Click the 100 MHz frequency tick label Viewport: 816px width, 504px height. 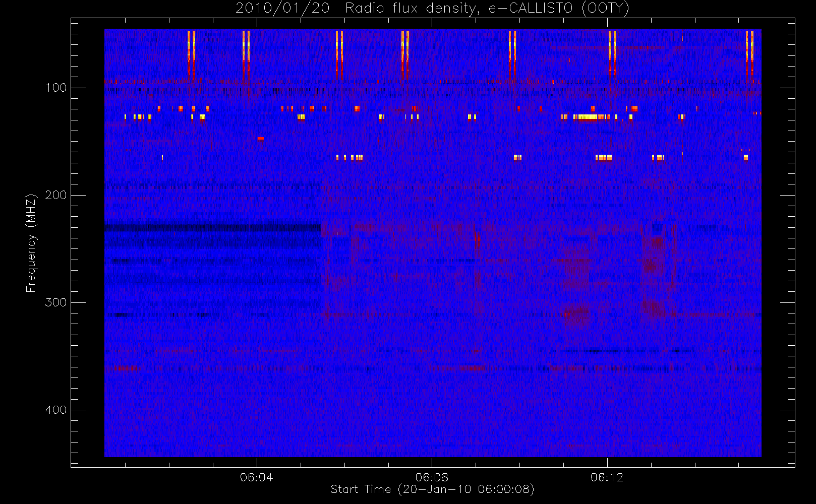click(x=56, y=88)
